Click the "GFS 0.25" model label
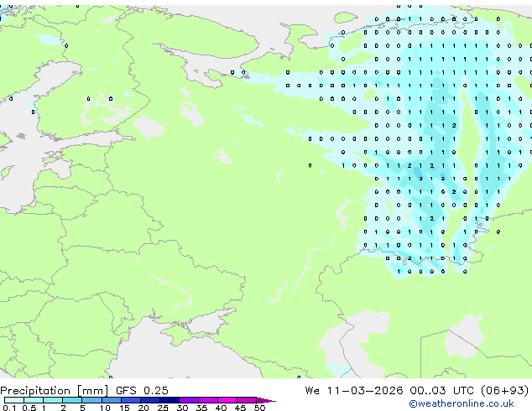This screenshot has width=532, height=411. pyautogui.click(x=142, y=390)
